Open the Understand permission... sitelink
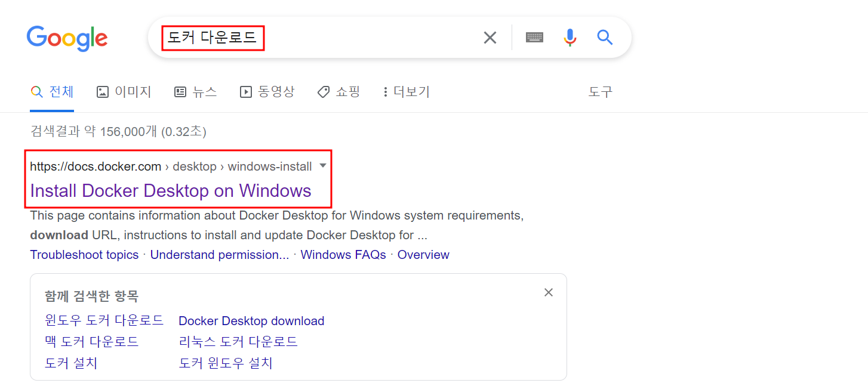 click(220, 255)
